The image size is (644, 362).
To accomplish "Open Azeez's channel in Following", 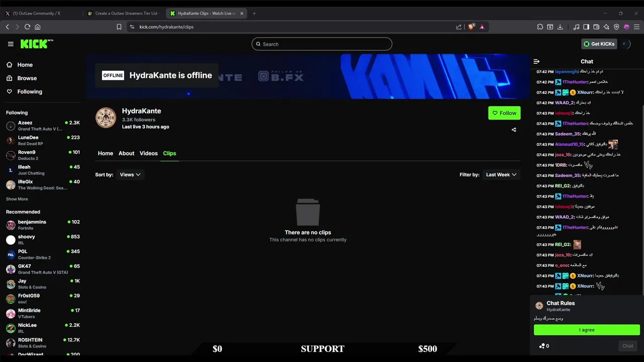I will [43, 126].
